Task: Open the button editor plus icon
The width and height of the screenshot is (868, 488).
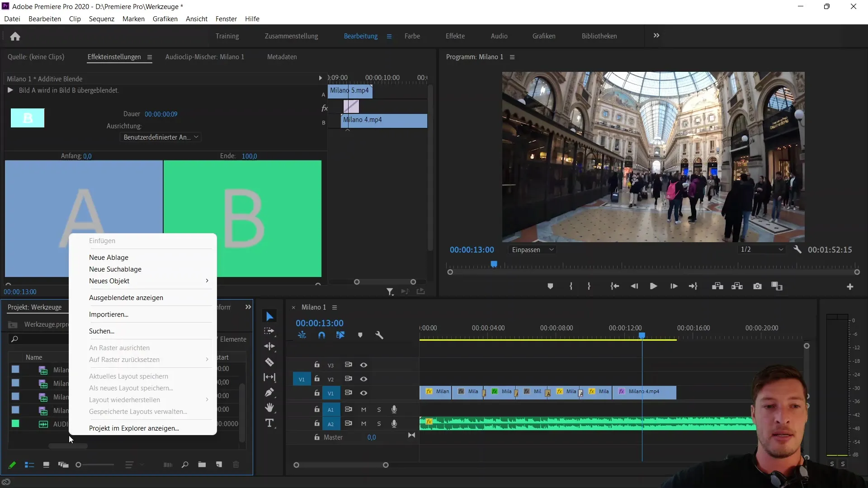Action: 850,287
